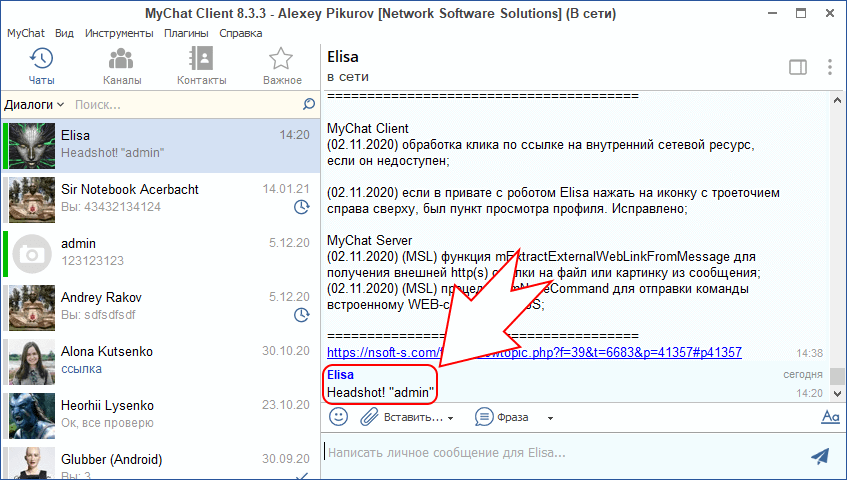Open the Чаты (Chats) section
Viewport: 847px width, 480px height.
click(x=41, y=66)
